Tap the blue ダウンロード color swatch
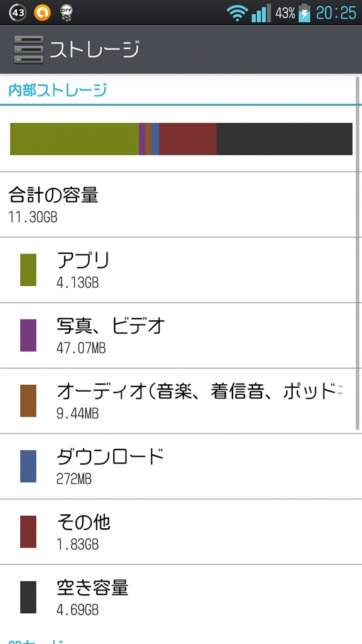This screenshot has height=644, width=362. coord(28,466)
